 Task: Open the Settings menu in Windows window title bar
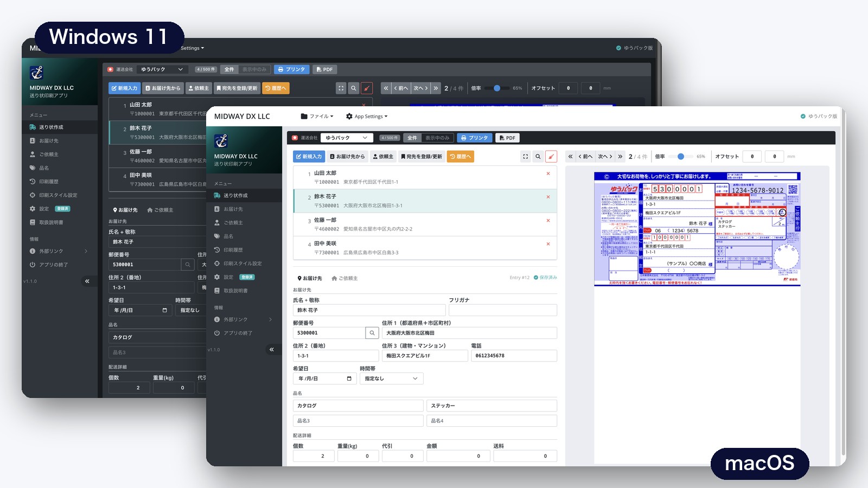click(192, 48)
